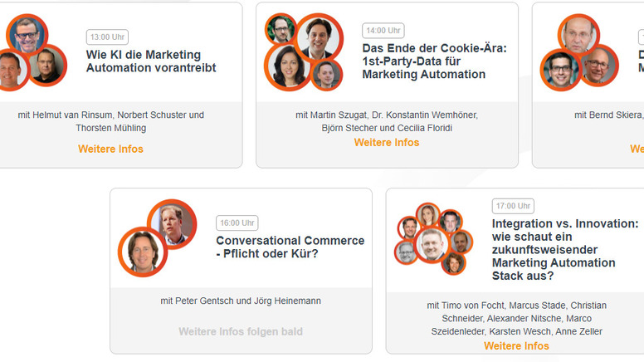Screen dimensions: 644x362
Task: Click the top speaker portrait in Conversational Commerce card
Action: point(172,223)
